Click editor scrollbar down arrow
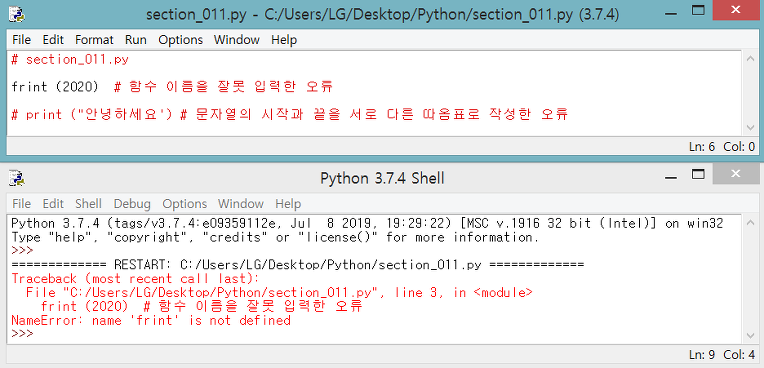 point(751,128)
